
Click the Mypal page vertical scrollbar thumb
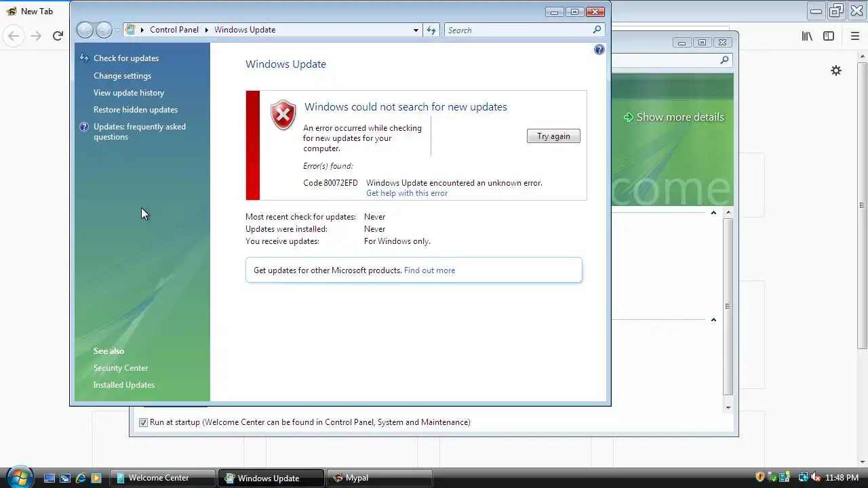pyautogui.click(x=862, y=205)
